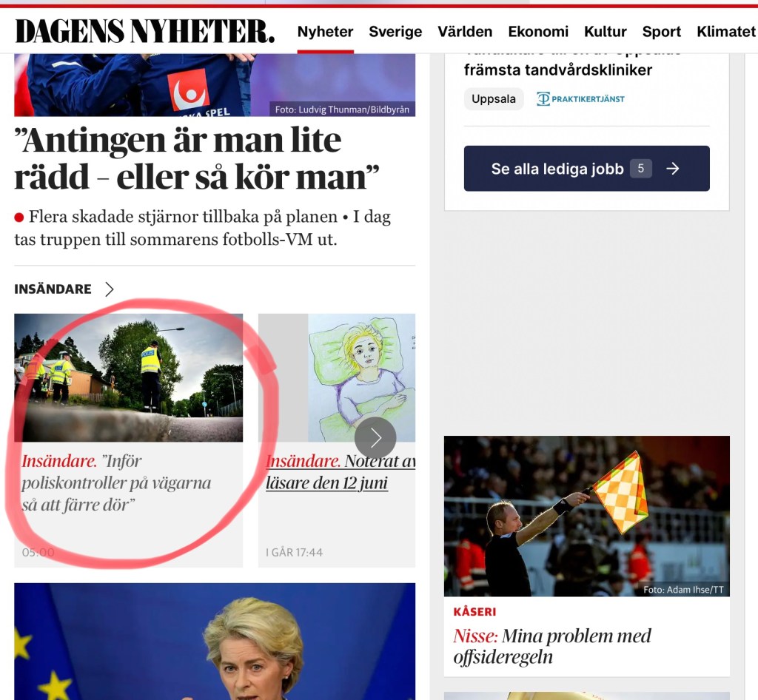The height and width of the screenshot is (700, 758).
Task: Open the Nyheter tab
Action: tap(326, 32)
